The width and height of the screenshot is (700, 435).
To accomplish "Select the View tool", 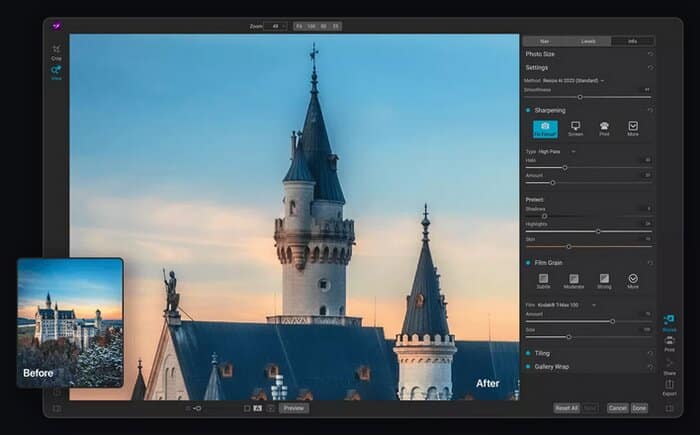I will click(x=56, y=73).
